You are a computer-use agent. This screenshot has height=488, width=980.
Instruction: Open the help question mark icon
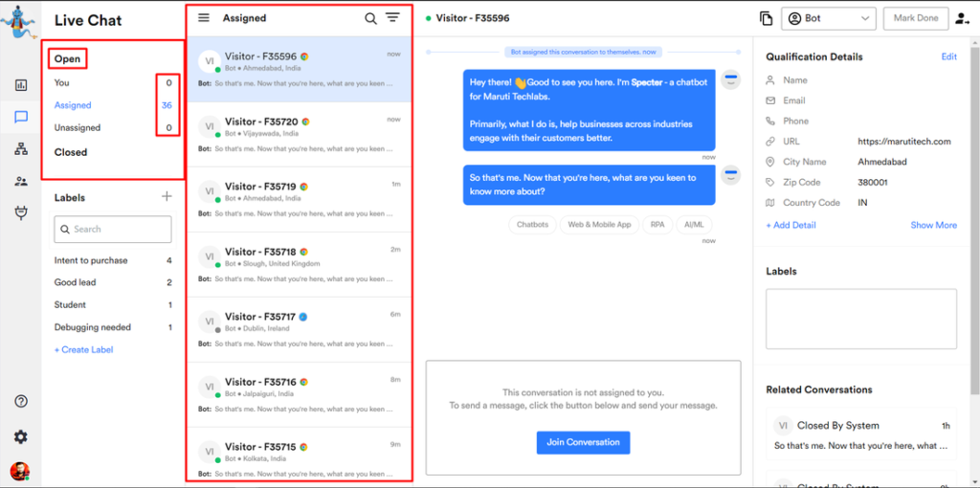click(21, 401)
